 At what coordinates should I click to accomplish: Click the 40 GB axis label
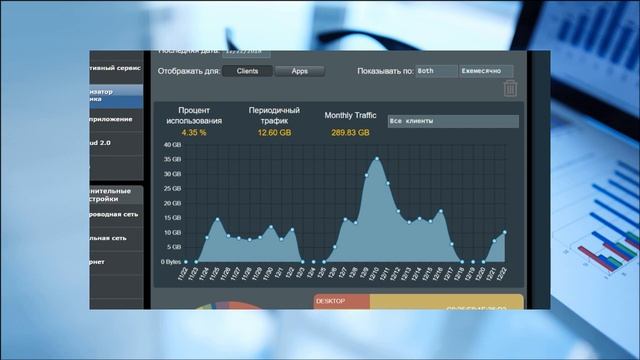point(172,145)
